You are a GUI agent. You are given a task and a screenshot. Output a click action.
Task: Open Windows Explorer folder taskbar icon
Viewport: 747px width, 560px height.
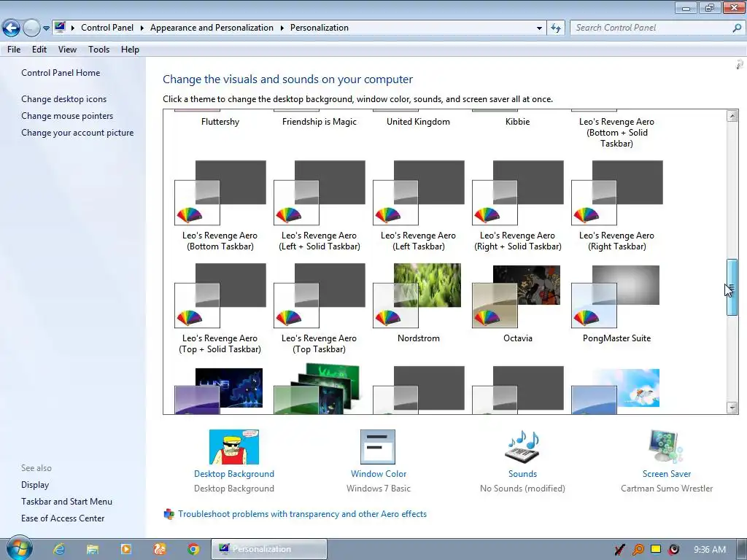[93, 549]
